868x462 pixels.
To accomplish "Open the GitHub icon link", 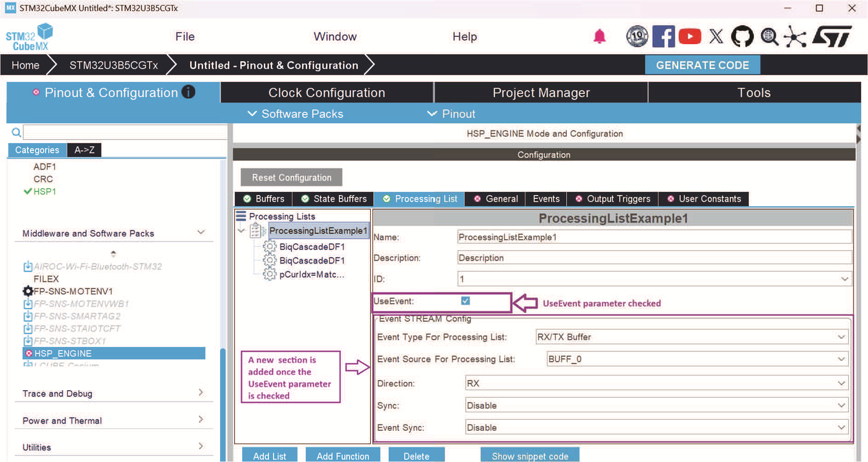I will [x=742, y=36].
